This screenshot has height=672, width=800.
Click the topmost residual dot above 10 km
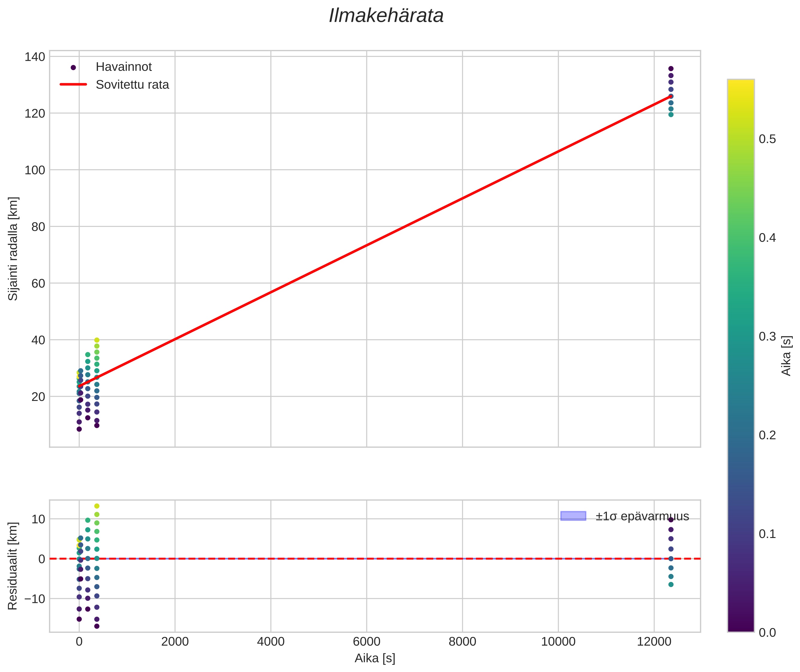[x=97, y=506]
